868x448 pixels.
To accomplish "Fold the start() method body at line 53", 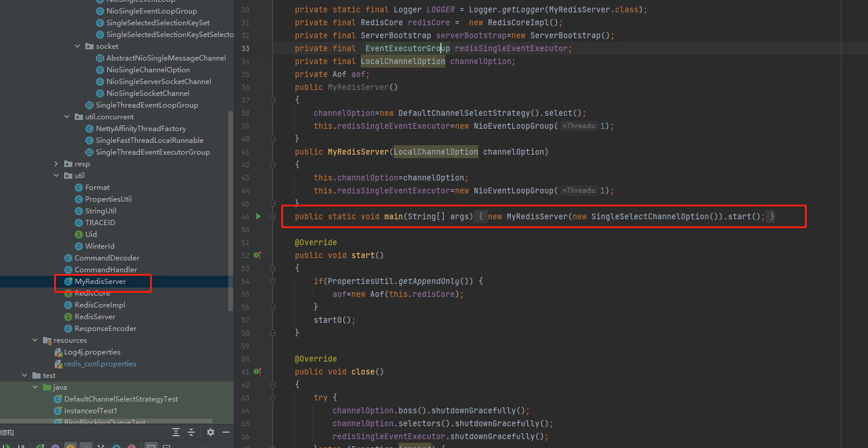I will tap(273, 268).
